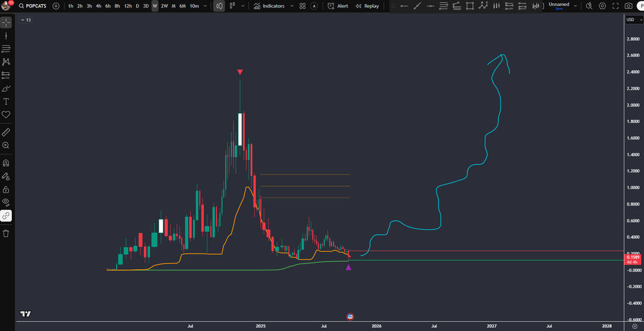Open the multichart layout grid icon
The width and height of the screenshot is (644, 331).
click(x=302, y=6)
